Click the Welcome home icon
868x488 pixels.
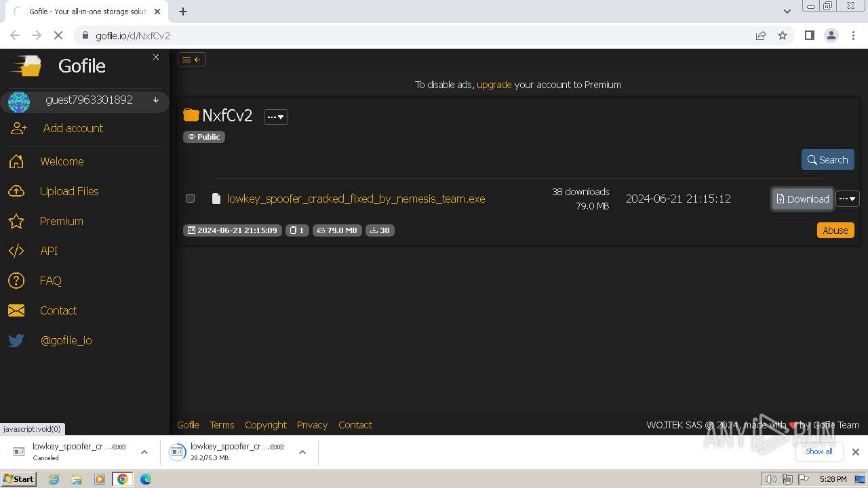16,161
